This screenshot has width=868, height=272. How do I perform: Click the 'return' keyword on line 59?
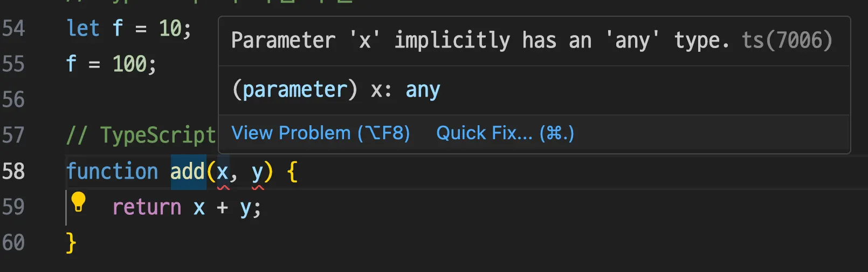click(147, 207)
